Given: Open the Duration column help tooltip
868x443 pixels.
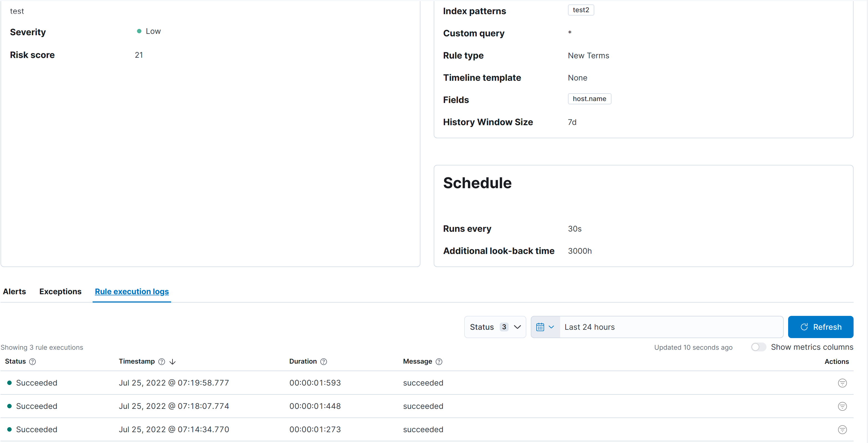Looking at the screenshot, I should click(324, 361).
